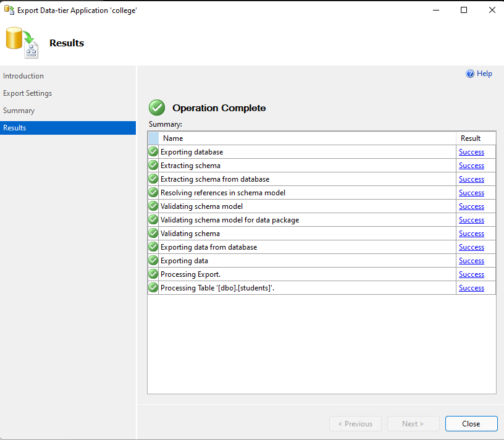Click the Name column header
The height and width of the screenshot is (440, 504).
point(308,138)
